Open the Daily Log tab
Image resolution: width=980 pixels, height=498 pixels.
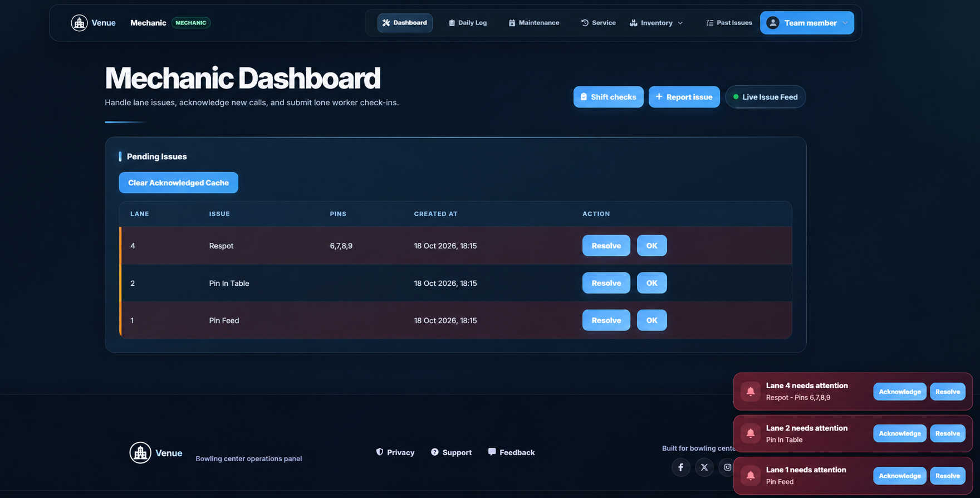coord(468,23)
